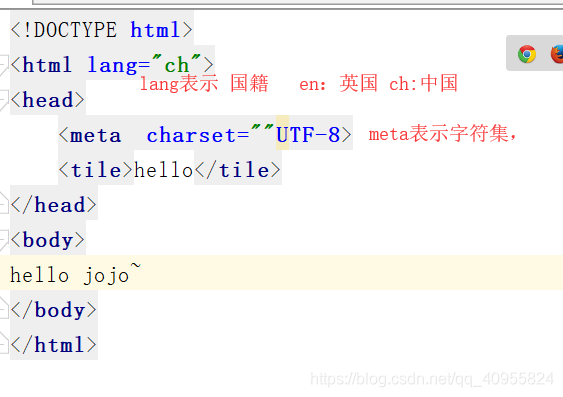Click the closing </head> tag text
The width and height of the screenshot is (563, 397).
click(53, 205)
